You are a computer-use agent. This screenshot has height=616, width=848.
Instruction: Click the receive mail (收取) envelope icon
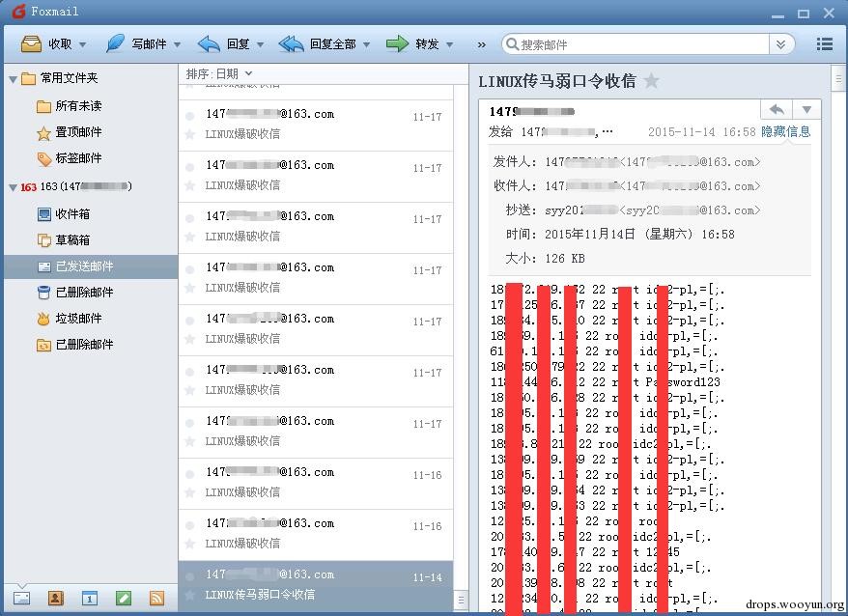point(31,43)
